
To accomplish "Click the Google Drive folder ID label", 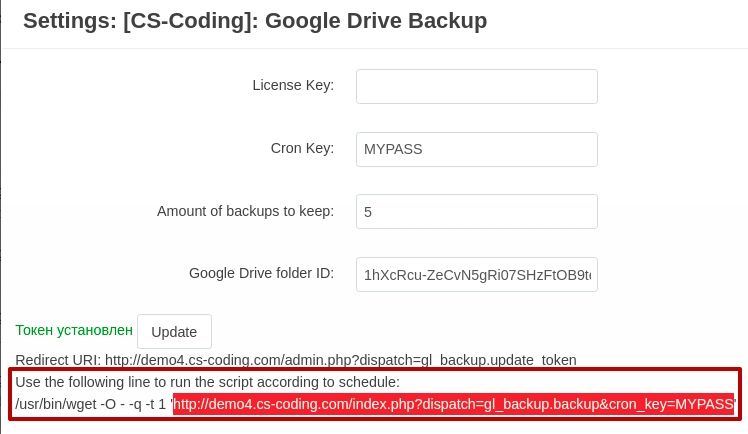I will coord(261,273).
